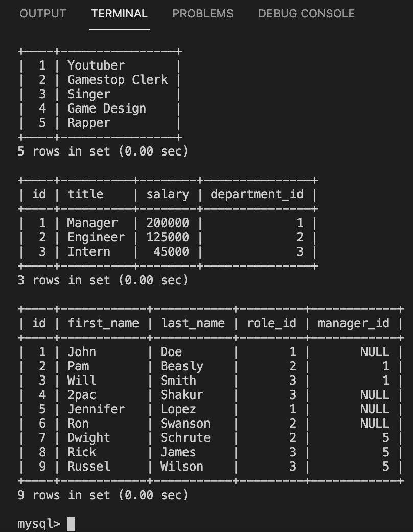Click Jennifer Lopez in employee table

tap(96, 409)
